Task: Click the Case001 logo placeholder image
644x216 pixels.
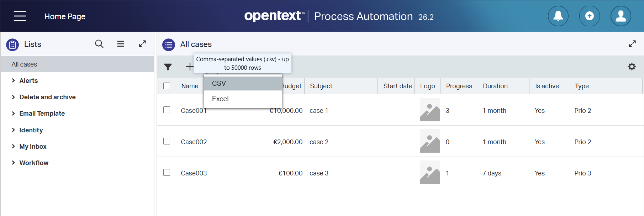Action: coord(430,110)
